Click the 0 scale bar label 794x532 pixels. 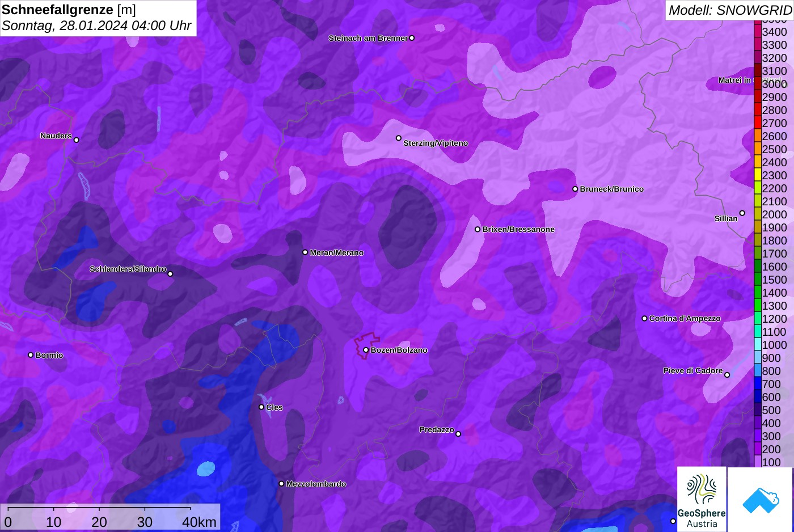pos(8,522)
